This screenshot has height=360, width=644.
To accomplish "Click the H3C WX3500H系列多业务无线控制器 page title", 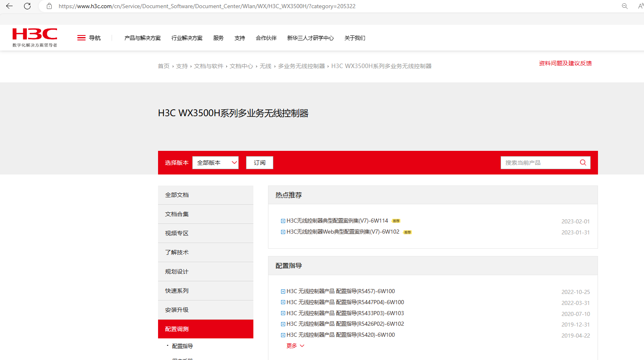I will click(x=233, y=113).
